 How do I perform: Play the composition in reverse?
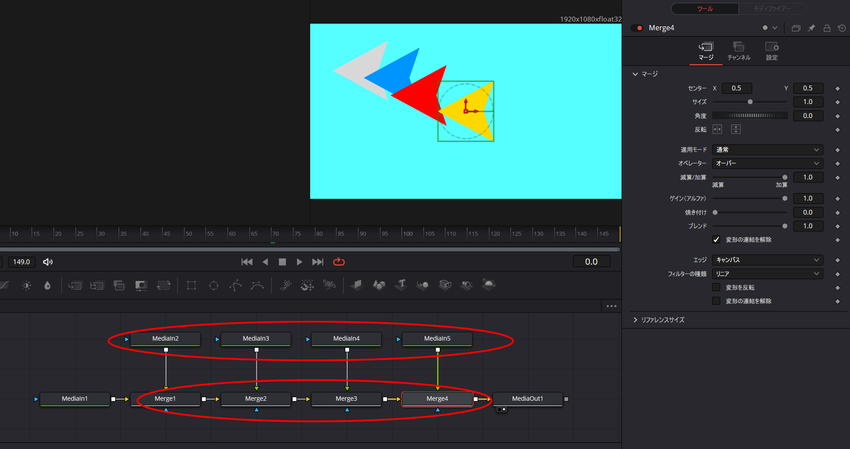(265, 262)
